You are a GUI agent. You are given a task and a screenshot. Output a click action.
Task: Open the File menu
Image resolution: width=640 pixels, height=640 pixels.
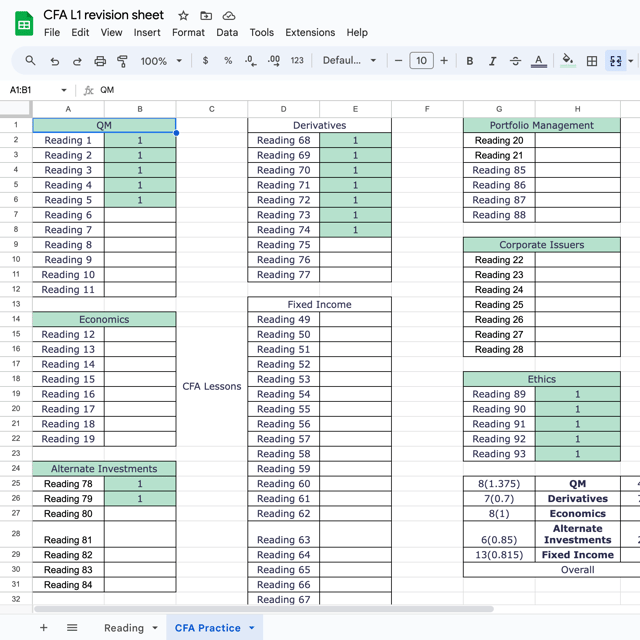click(52, 33)
